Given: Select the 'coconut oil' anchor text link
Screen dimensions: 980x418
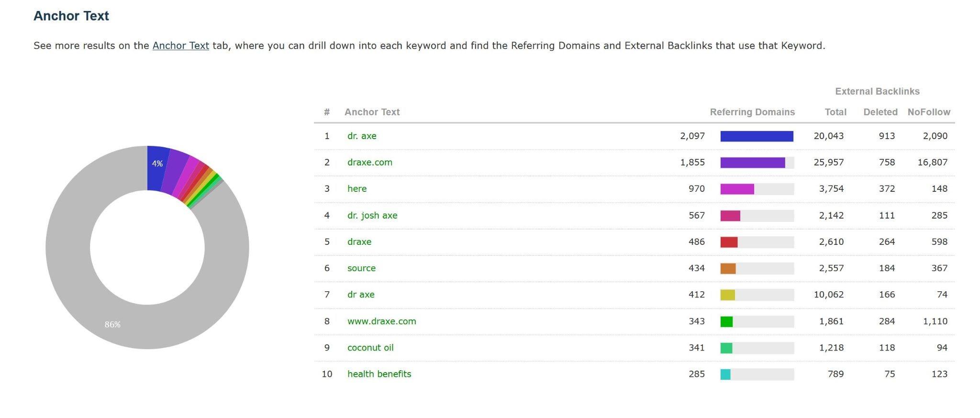Looking at the screenshot, I should (370, 348).
